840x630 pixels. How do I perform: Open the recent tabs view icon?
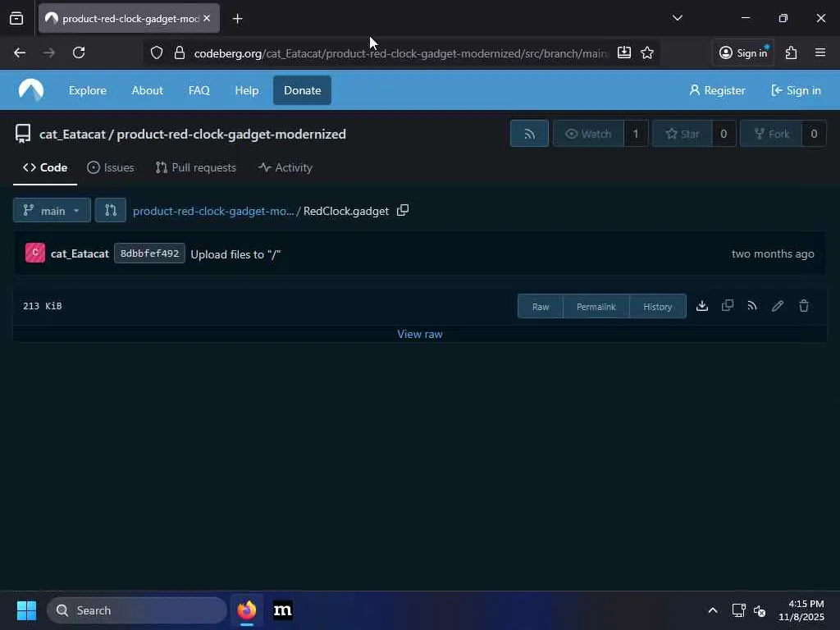click(16, 18)
